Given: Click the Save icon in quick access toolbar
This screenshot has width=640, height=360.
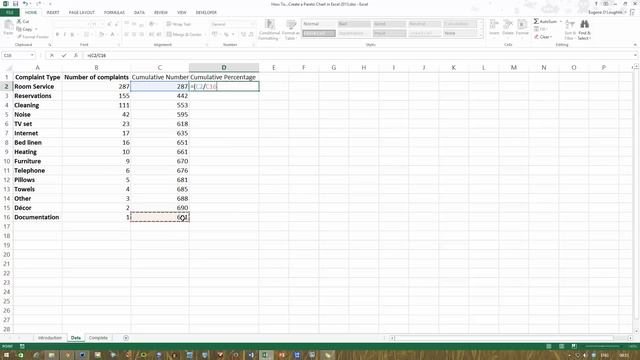Looking at the screenshot, I should (x=15, y=4).
